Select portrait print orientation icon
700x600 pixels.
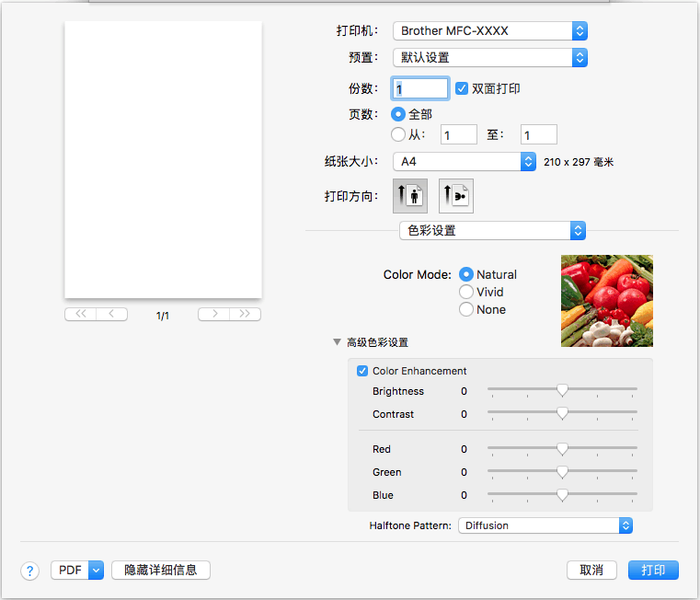(x=409, y=196)
